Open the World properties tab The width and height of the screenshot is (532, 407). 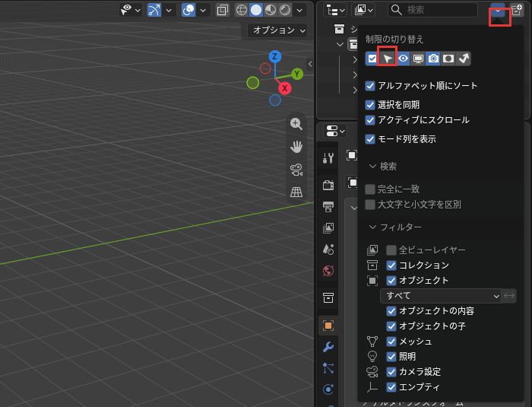(x=328, y=271)
